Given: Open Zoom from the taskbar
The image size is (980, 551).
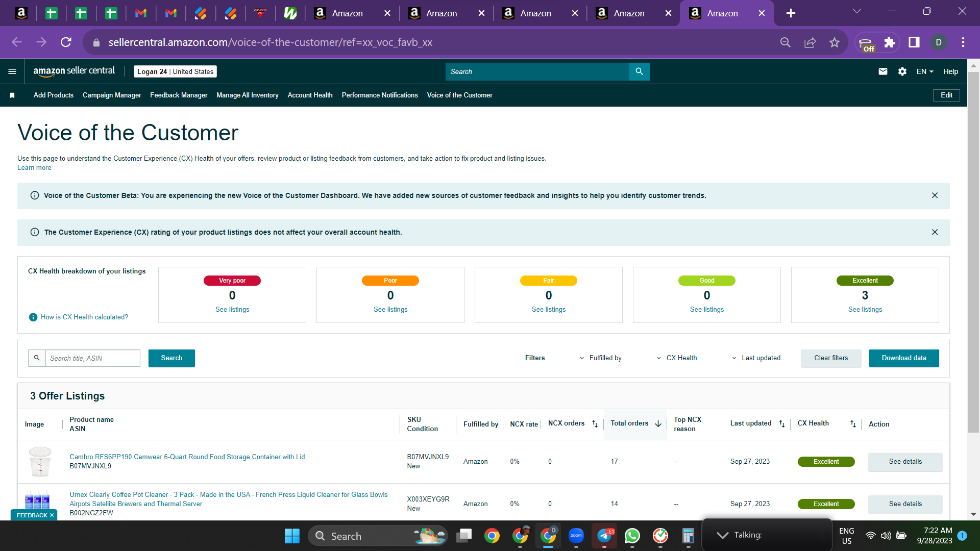Looking at the screenshot, I should tap(576, 536).
